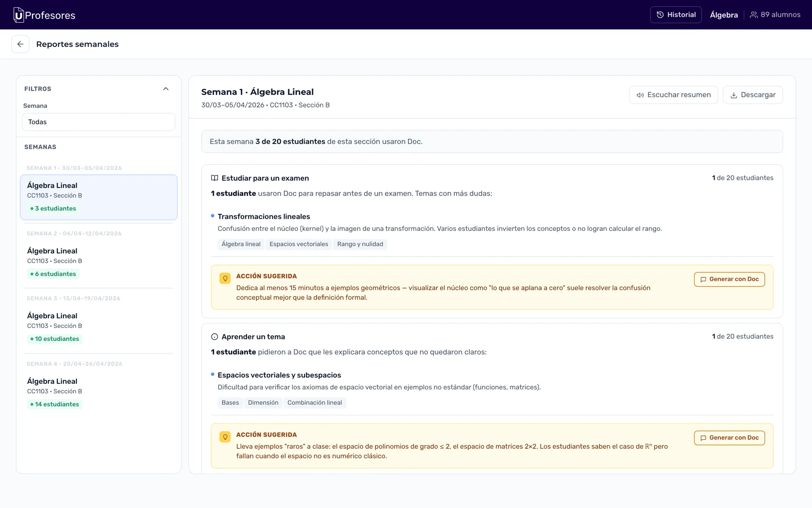The width and height of the screenshot is (812, 508).
Task: Click the 'Reportes semanales' page title
Action: 77,44
